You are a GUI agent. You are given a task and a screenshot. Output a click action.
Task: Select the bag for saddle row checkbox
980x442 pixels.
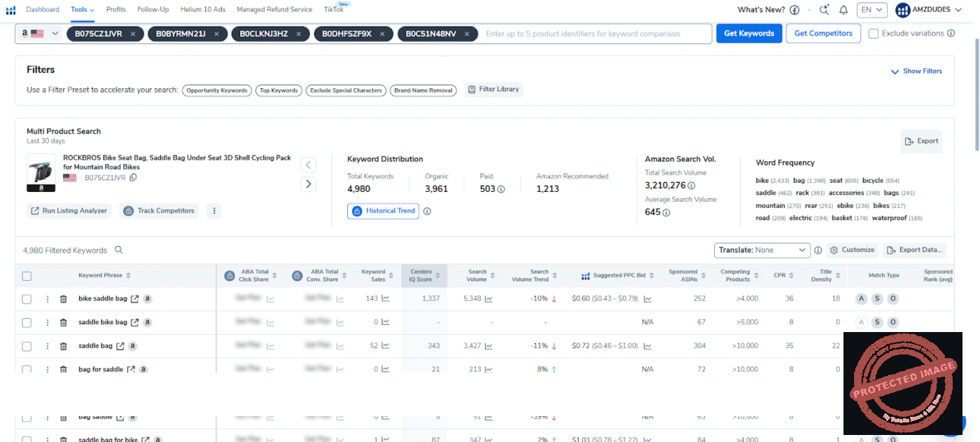pyautogui.click(x=27, y=368)
